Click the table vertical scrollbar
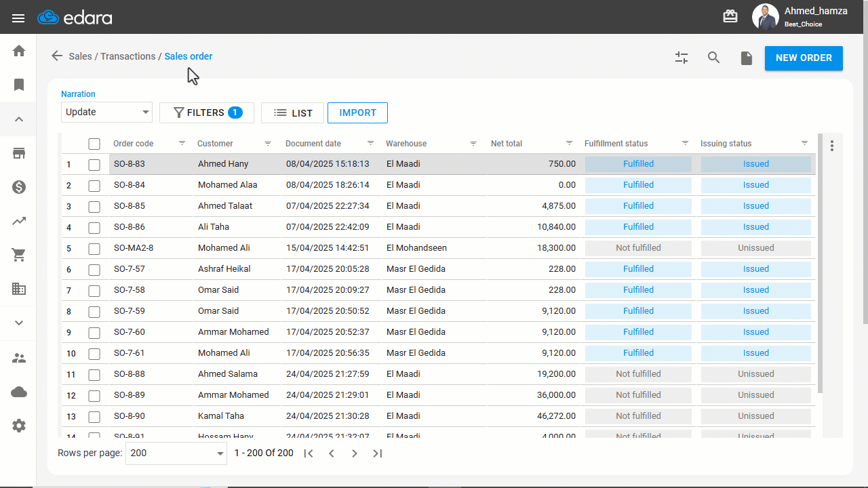This screenshot has height=488, width=868. [x=821, y=264]
